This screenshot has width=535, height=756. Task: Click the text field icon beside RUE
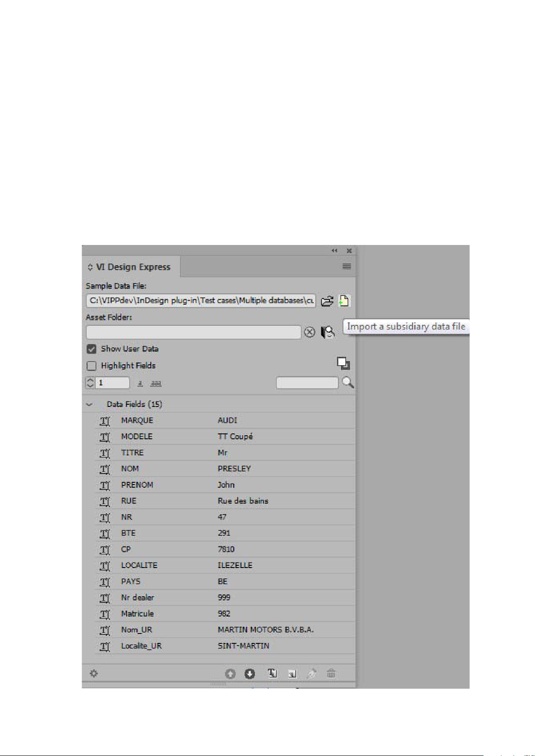point(105,502)
